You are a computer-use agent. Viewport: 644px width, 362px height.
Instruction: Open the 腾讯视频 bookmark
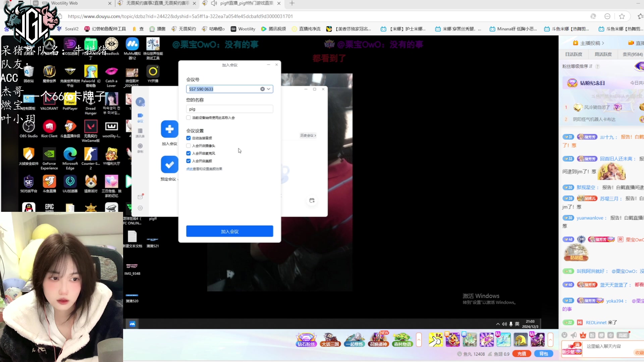(x=274, y=29)
